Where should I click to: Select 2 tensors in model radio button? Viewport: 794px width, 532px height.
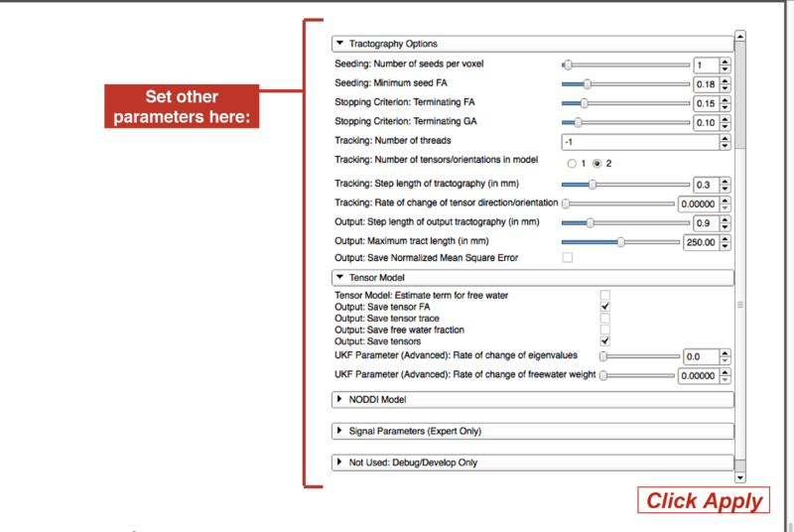coord(596,163)
